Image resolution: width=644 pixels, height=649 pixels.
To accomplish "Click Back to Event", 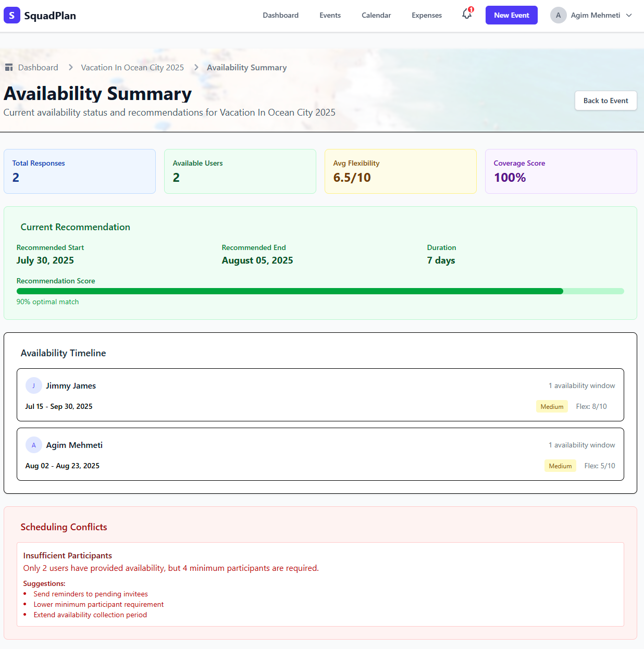I will click(605, 101).
